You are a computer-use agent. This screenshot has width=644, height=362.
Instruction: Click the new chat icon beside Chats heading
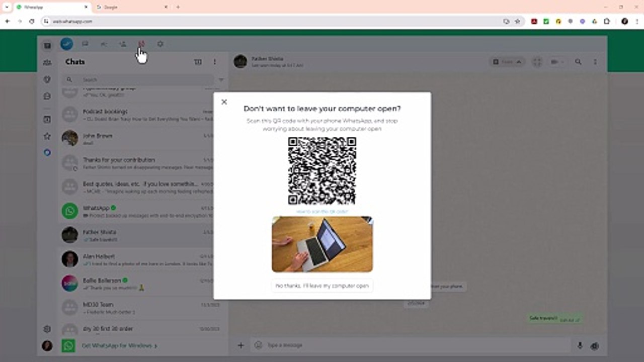tap(198, 62)
